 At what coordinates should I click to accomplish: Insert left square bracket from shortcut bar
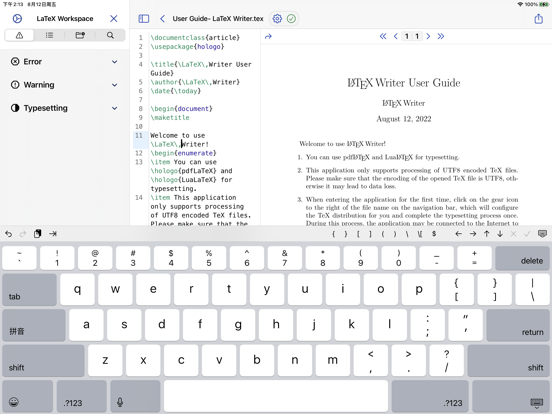point(358,234)
